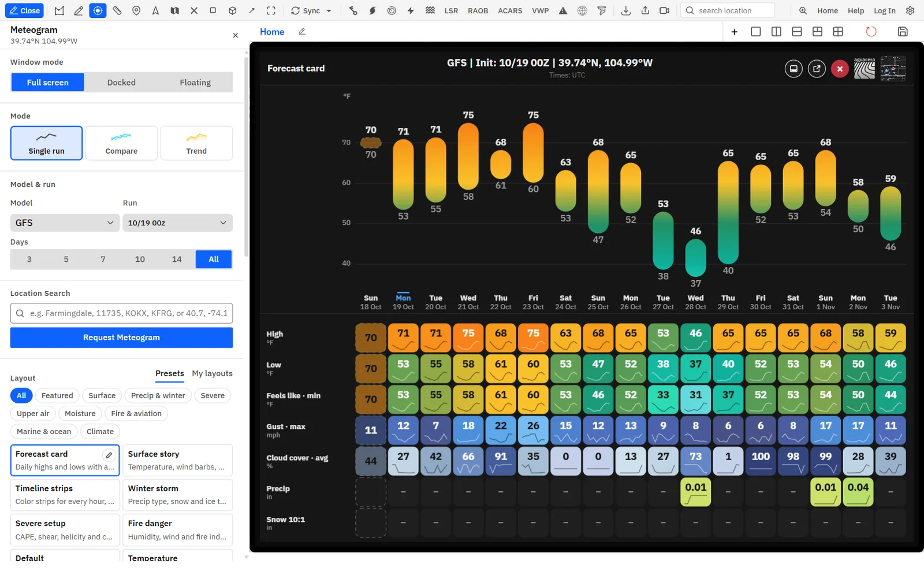Click the video camera record icon
Viewport: 924px width, 578px height.
[x=664, y=10]
